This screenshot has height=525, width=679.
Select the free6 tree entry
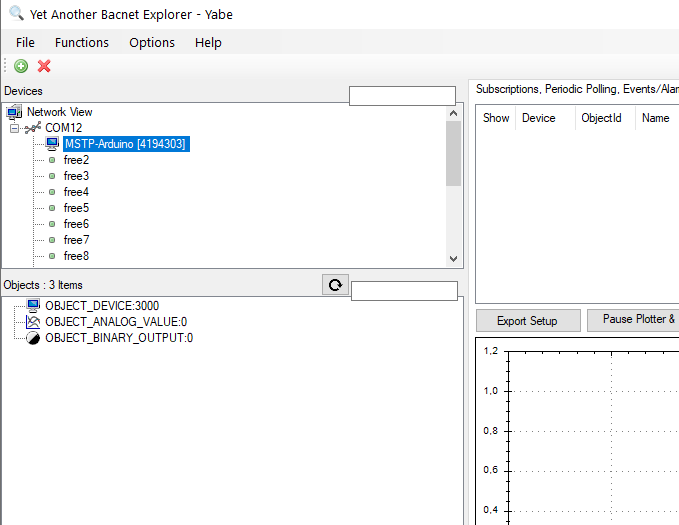[x=76, y=224]
